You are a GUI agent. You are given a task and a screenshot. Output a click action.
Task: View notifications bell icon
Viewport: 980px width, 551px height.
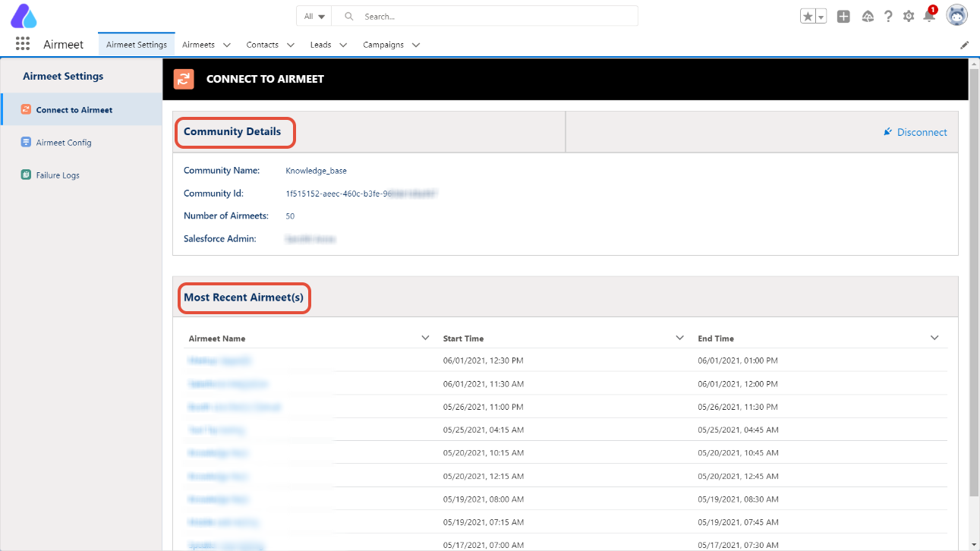click(x=929, y=16)
